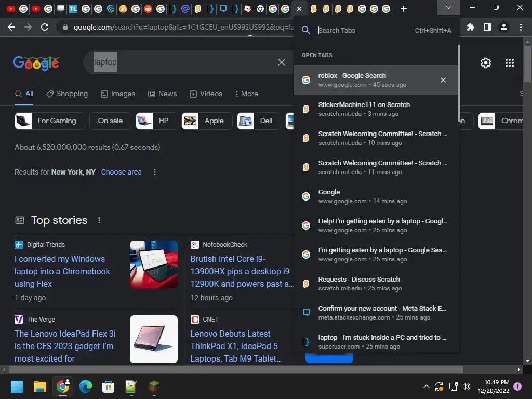The height and width of the screenshot is (399, 532).
Task: Open Microsoft Edge from taskbar
Action: point(86,387)
